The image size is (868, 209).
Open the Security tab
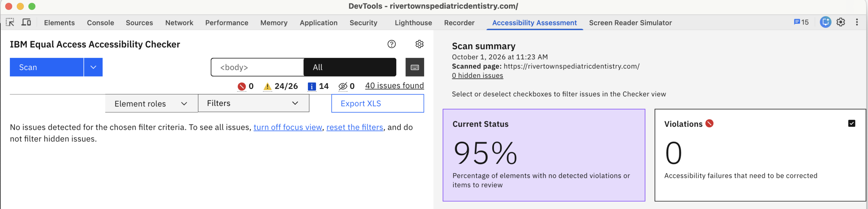pos(363,23)
